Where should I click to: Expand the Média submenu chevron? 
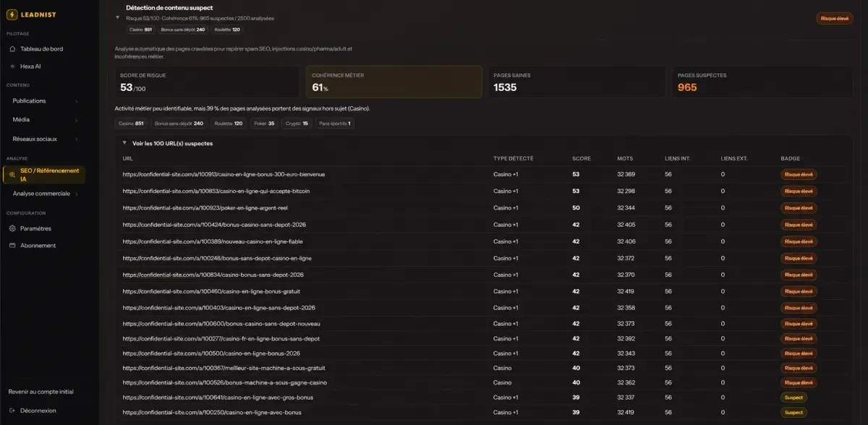click(77, 120)
